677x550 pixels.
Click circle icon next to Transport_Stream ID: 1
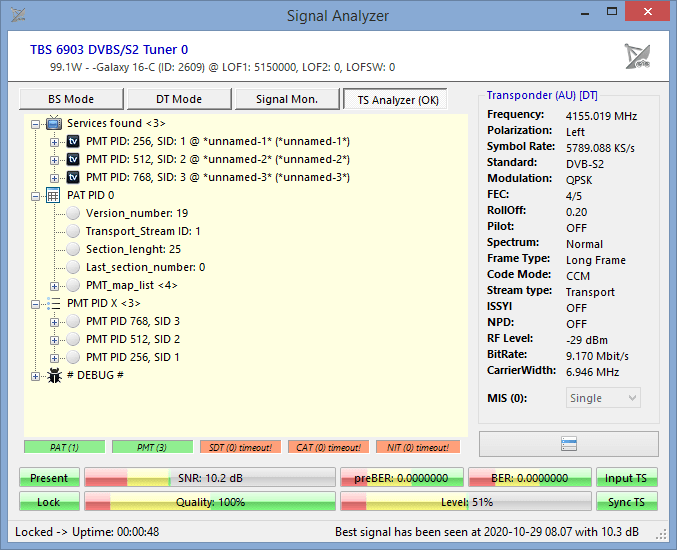(73, 231)
